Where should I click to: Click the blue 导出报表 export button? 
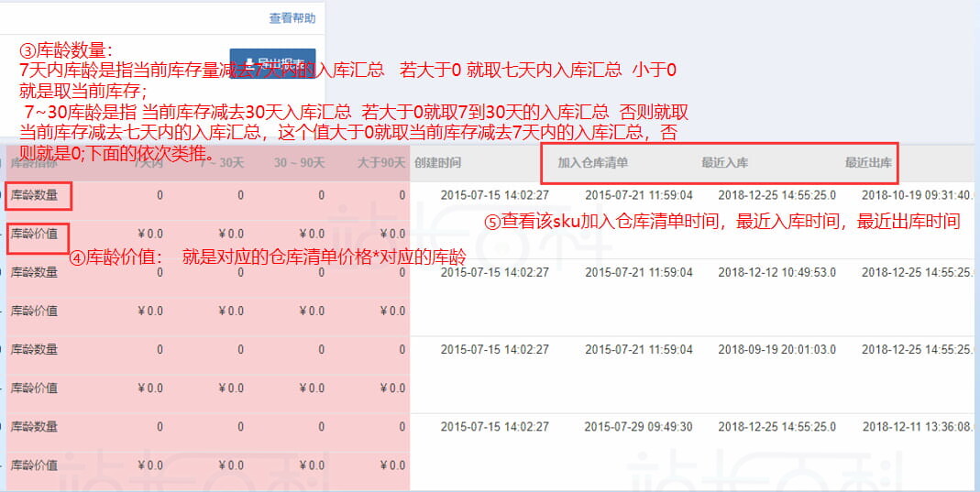[x=272, y=63]
